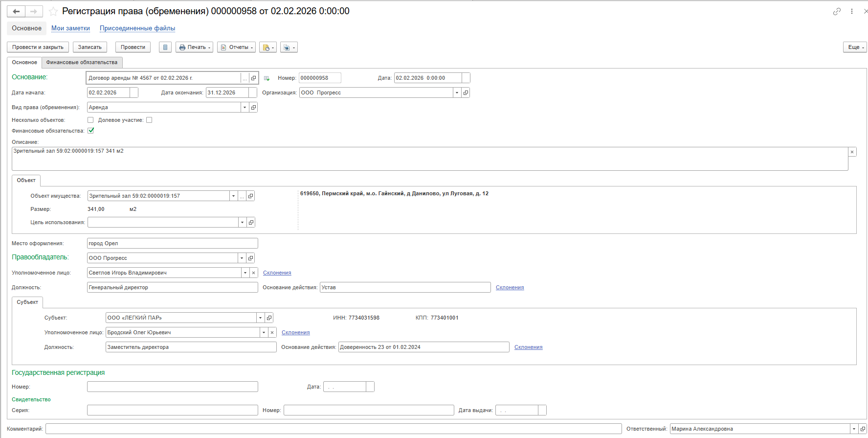Expand the Организация dropdown list
Viewport: 868px width, 438px height.
[x=457, y=92]
